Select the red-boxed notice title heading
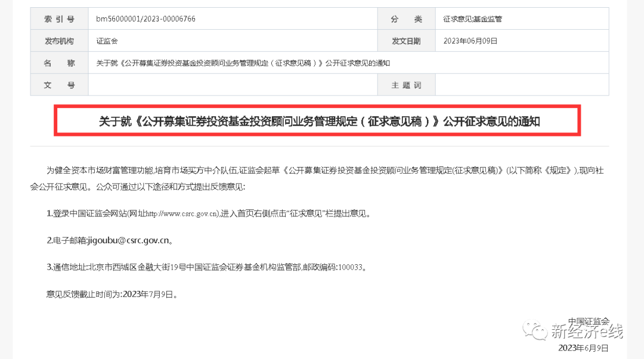Viewport: 644px width, 359px height. tap(319, 121)
